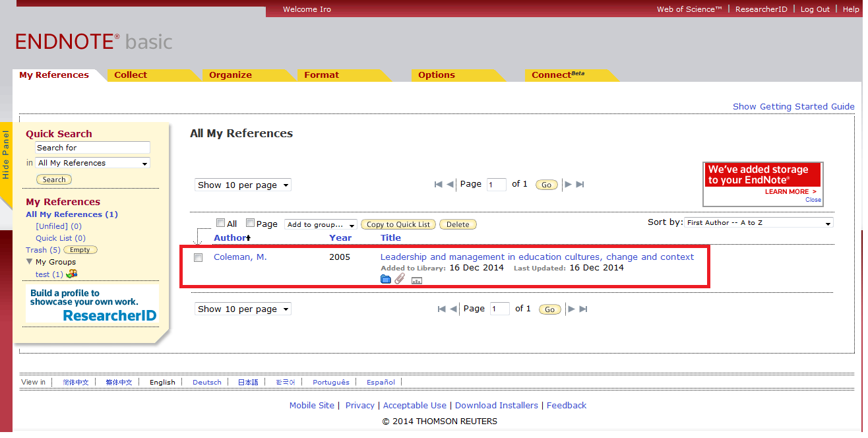Open the Sort by dropdown
Viewport: 868px width, 438px height.
pyautogui.click(x=759, y=223)
